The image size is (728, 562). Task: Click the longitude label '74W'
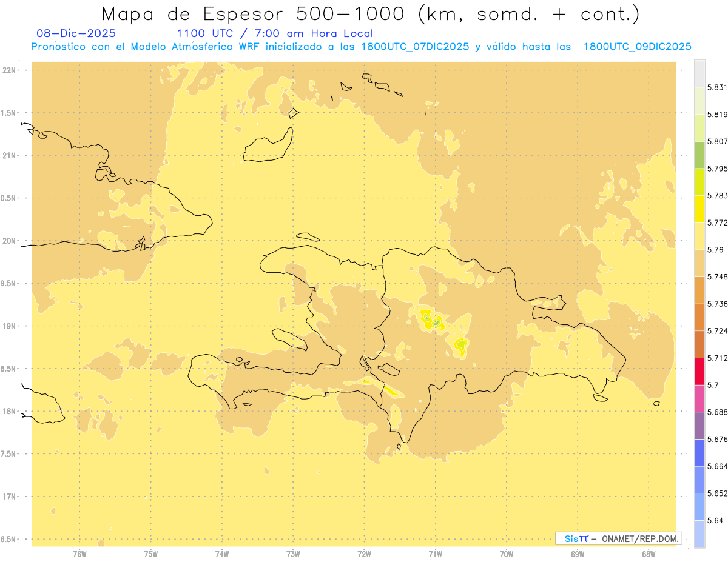point(222,554)
